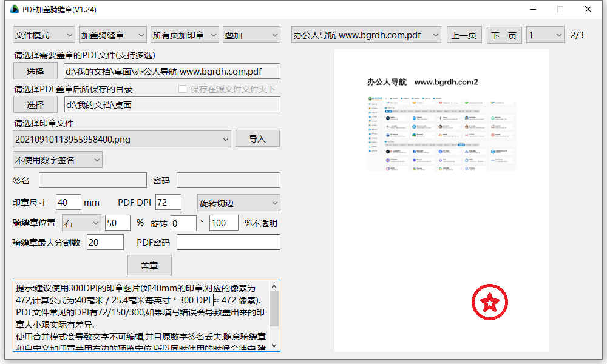607x364 pixels.
Task: Click the scrollbar down arrow in hint box
Action: pos(274,345)
